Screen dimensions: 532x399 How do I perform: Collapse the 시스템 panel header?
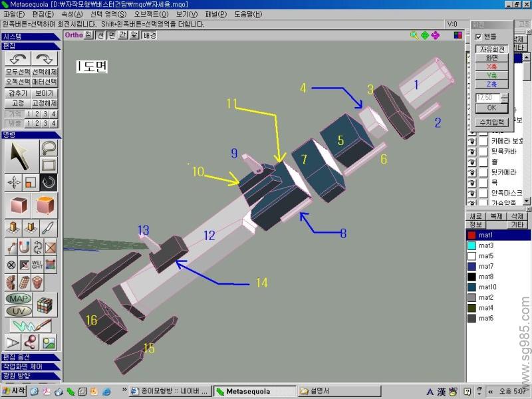(x=31, y=37)
